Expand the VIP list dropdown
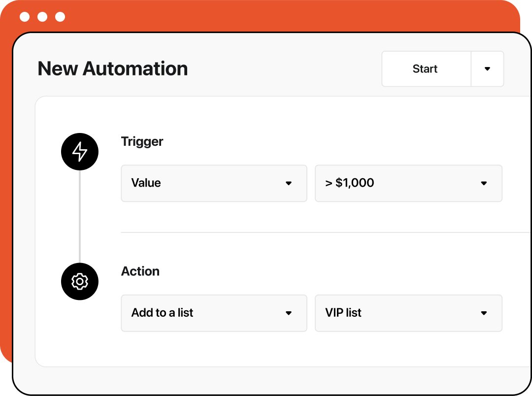Image resolution: width=532 pixels, height=396 pixels. click(408, 313)
